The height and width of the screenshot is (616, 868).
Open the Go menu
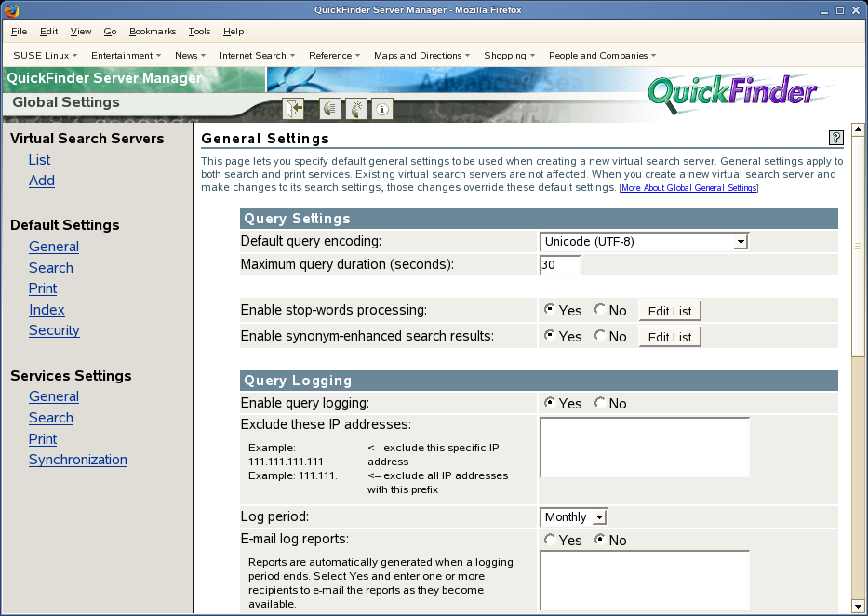110,32
